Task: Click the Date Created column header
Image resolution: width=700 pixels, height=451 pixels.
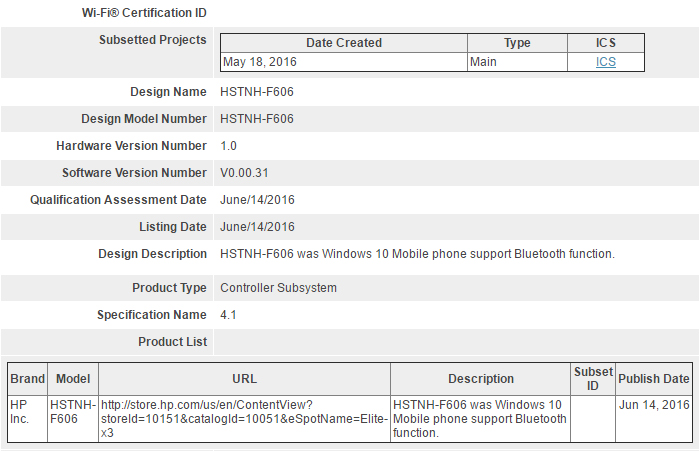Action: 344,43
